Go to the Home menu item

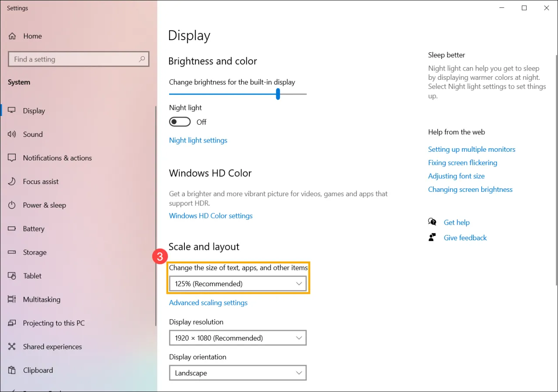33,36
